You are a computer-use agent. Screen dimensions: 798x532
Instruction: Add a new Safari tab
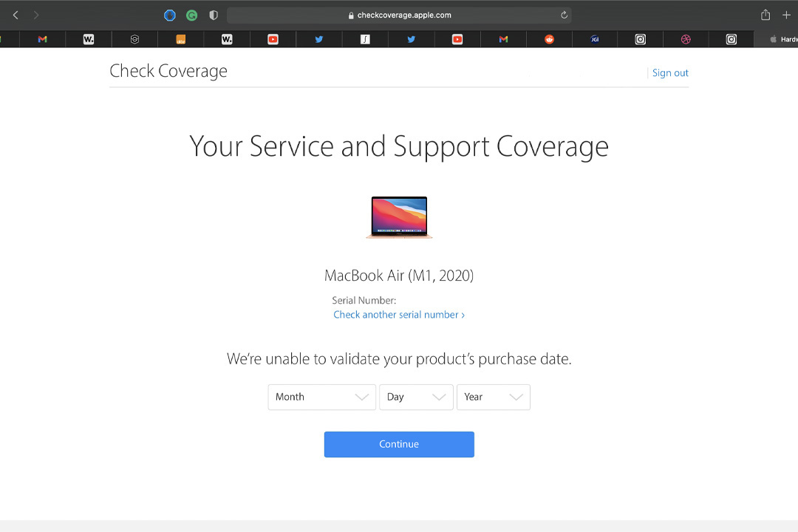(786, 16)
